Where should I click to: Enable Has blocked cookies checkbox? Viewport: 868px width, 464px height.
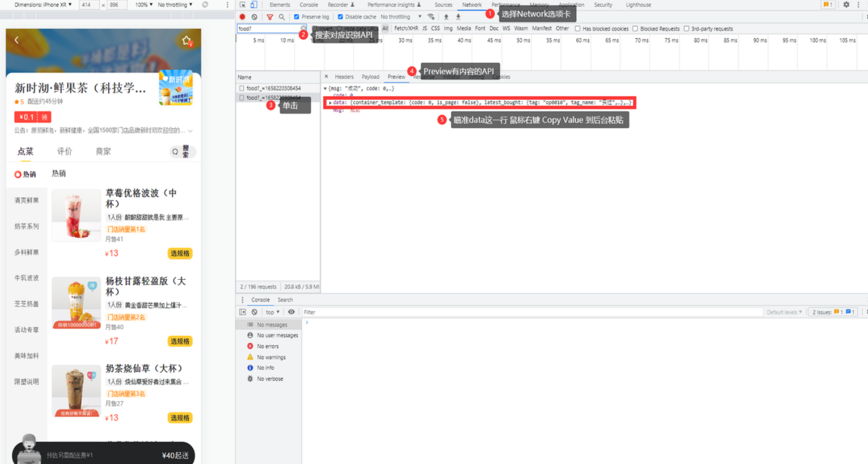pyautogui.click(x=578, y=28)
